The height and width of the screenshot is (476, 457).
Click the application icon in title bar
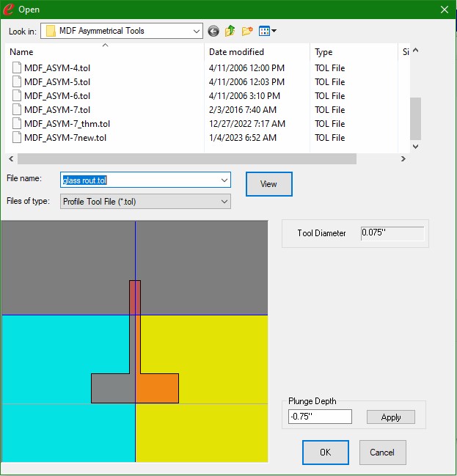coord(9,10)
